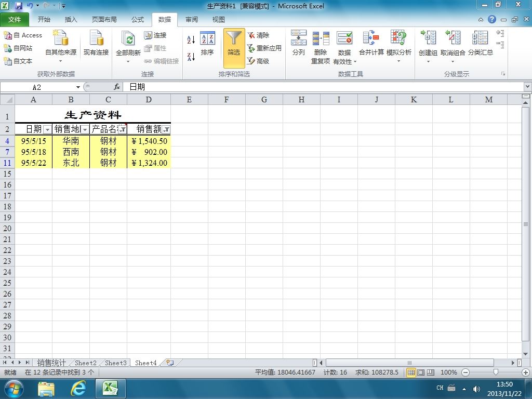This screenshot has width=532, height=399.
Task: Sort ascending A to Z
Action: pos(191,39)
